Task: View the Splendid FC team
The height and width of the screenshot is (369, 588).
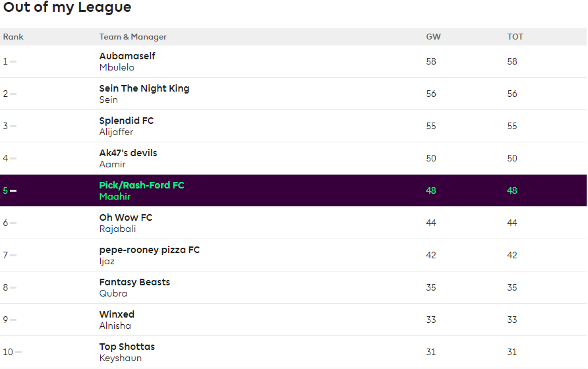Action: [126, 121]
